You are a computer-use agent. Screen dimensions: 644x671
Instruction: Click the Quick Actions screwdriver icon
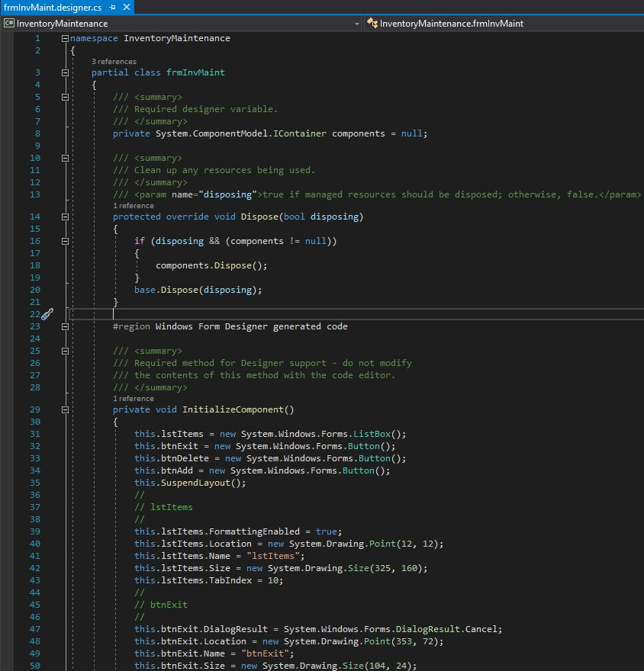(x=47, y=313)
